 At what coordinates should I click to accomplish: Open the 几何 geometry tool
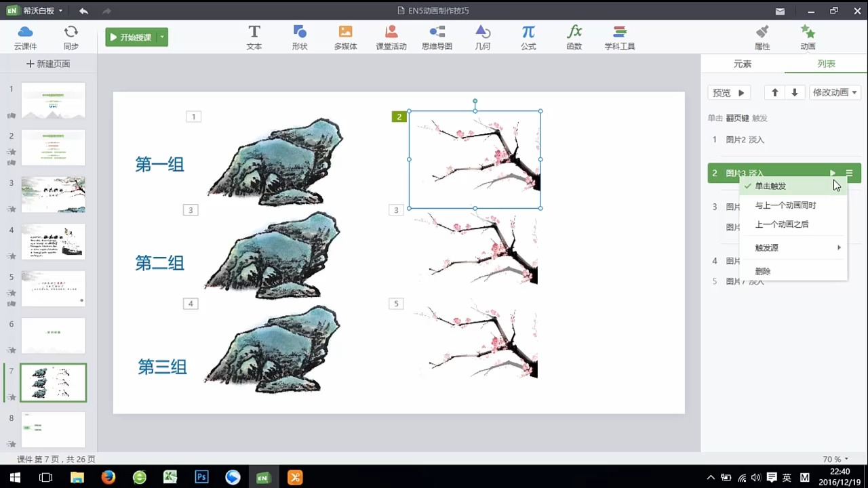pyautogui.click(x=483, y=37)
